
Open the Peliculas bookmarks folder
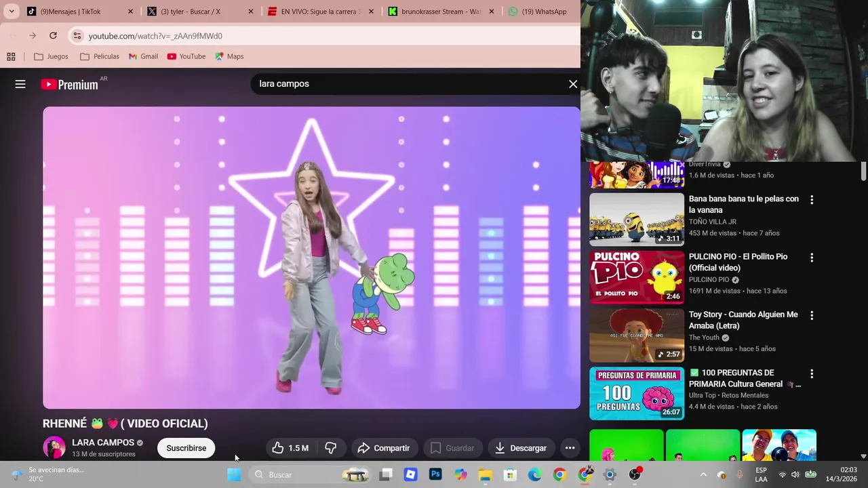(99, 56)
